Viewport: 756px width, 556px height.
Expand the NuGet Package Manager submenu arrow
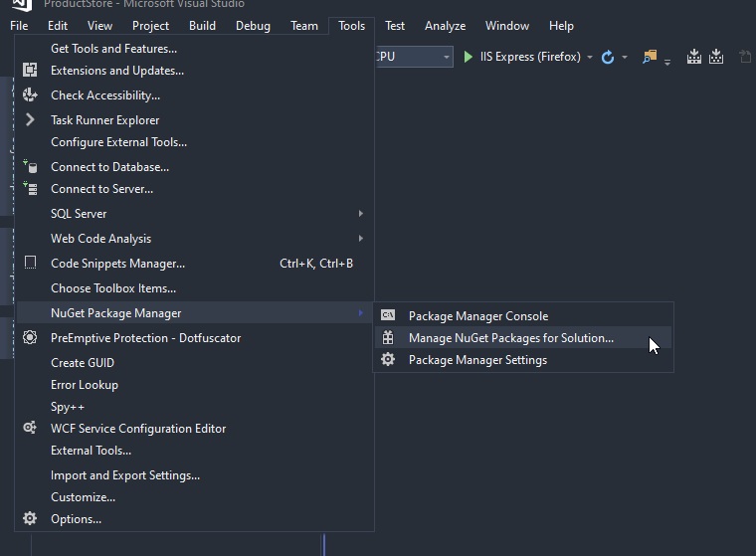[x=361, y=313]
